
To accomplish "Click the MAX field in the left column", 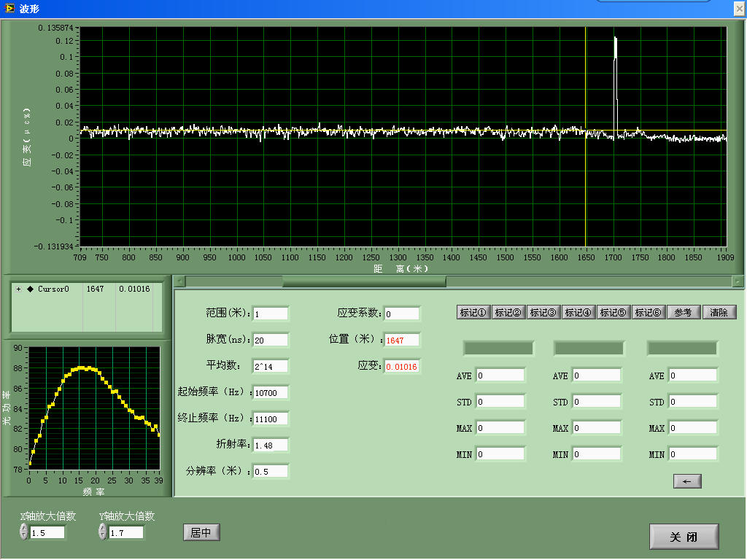I will click(x=500, y=427).
